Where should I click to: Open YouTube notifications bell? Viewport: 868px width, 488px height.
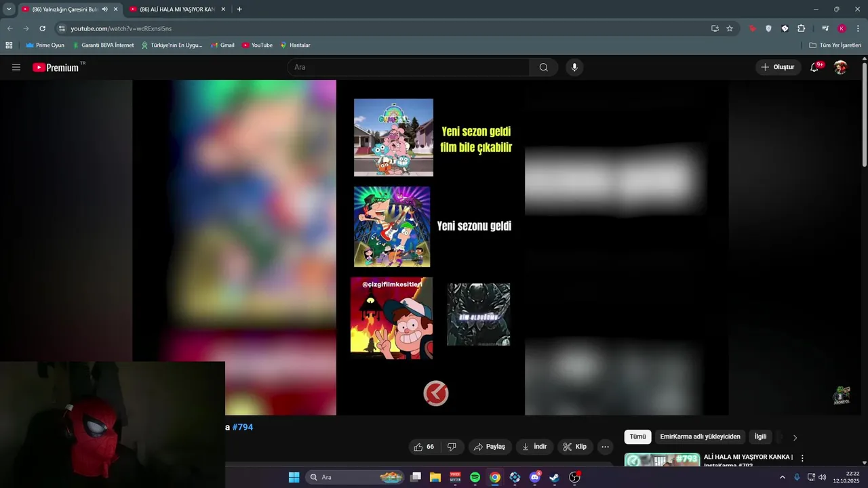[815, 67]
